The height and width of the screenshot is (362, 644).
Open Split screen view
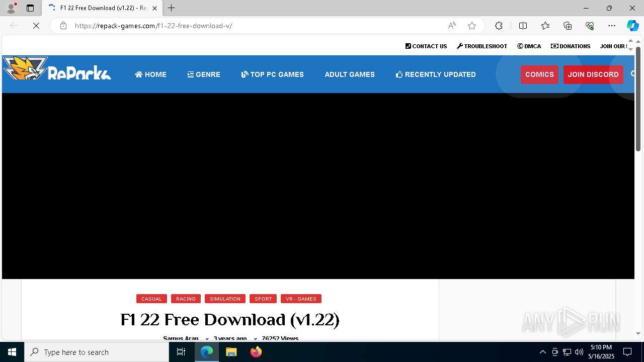pos(523,26)
